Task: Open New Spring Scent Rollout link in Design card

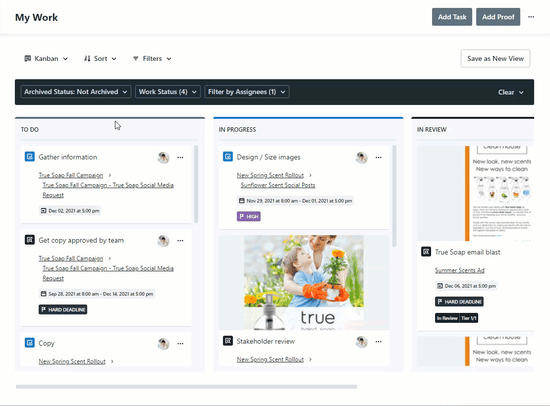Action: click(270, 175)
